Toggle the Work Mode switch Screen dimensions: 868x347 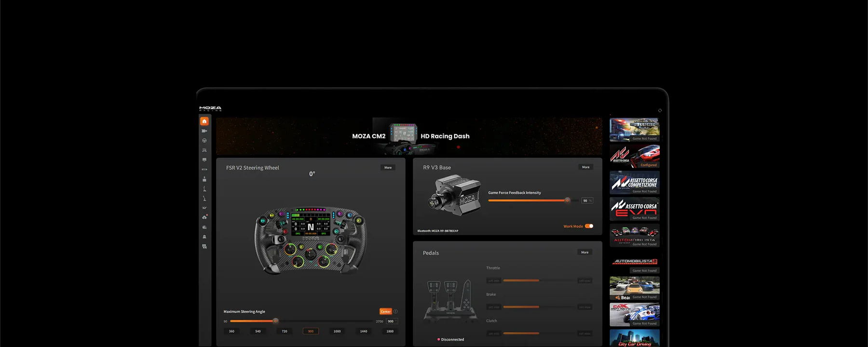point(589,226)
